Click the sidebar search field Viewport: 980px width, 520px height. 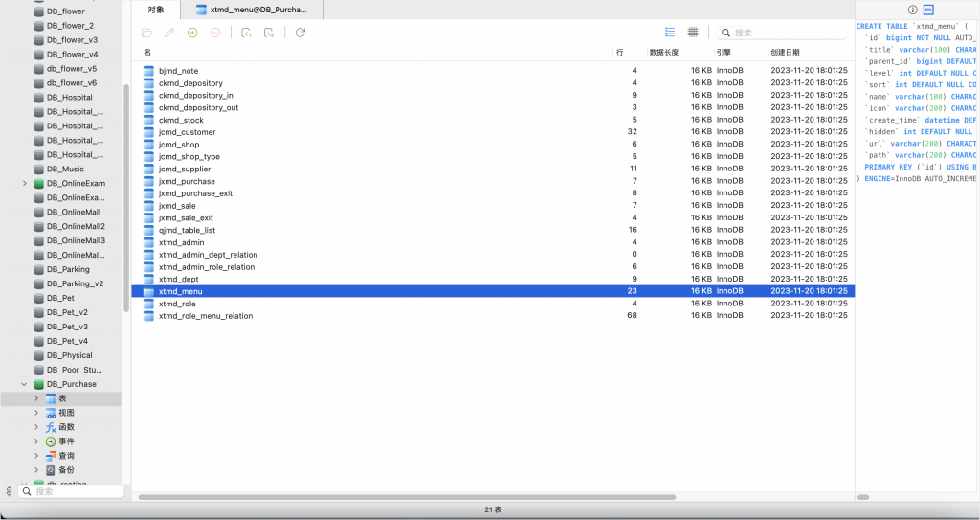(x=72, y=491)
